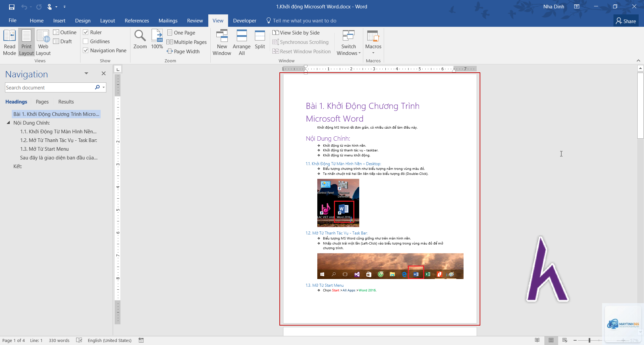Viewport: 644px width, 345px height.
Task: Enable View Side by Side
Action: point(296,33)
